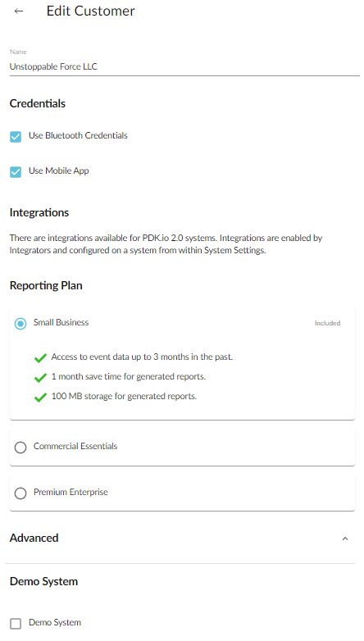Click the Demo System checkbox label text

55,623
